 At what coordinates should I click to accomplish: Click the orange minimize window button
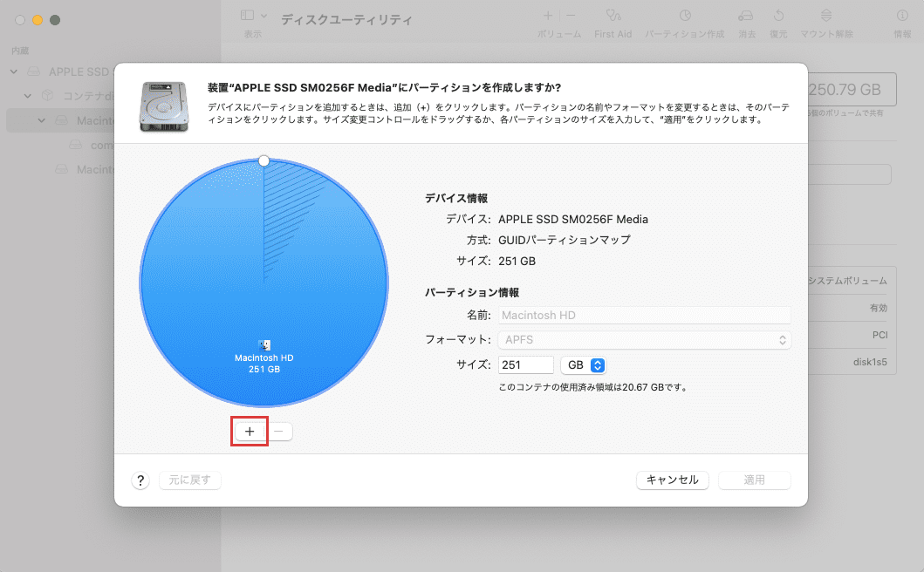point(38,20)
